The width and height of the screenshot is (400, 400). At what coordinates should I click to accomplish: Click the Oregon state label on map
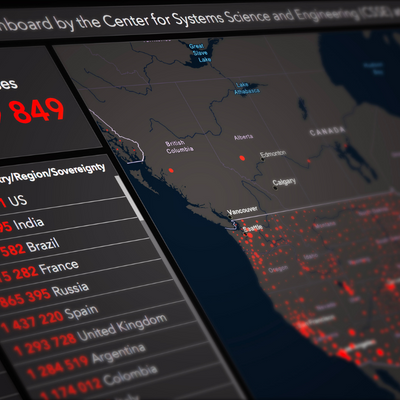coord(278,269)
